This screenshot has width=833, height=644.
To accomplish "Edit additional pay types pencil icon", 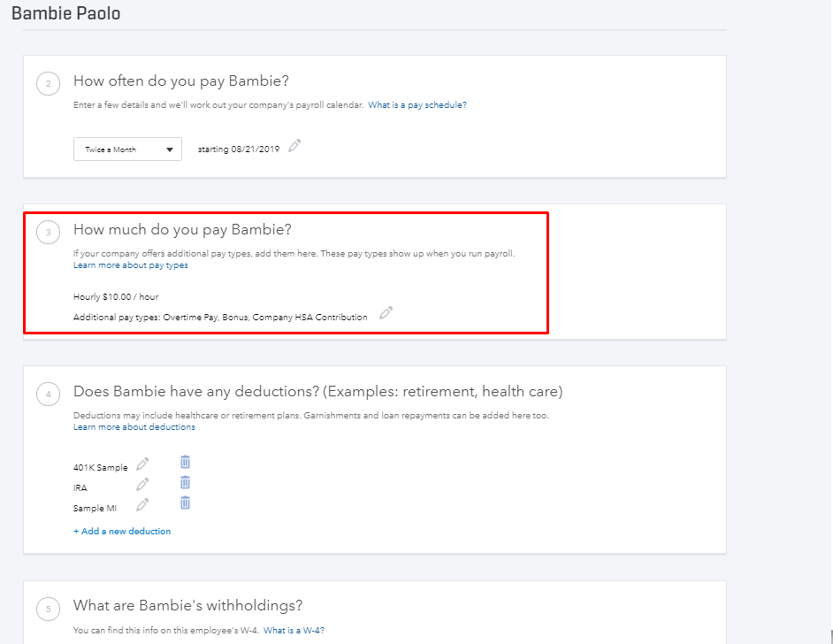I will coord(386,313).
